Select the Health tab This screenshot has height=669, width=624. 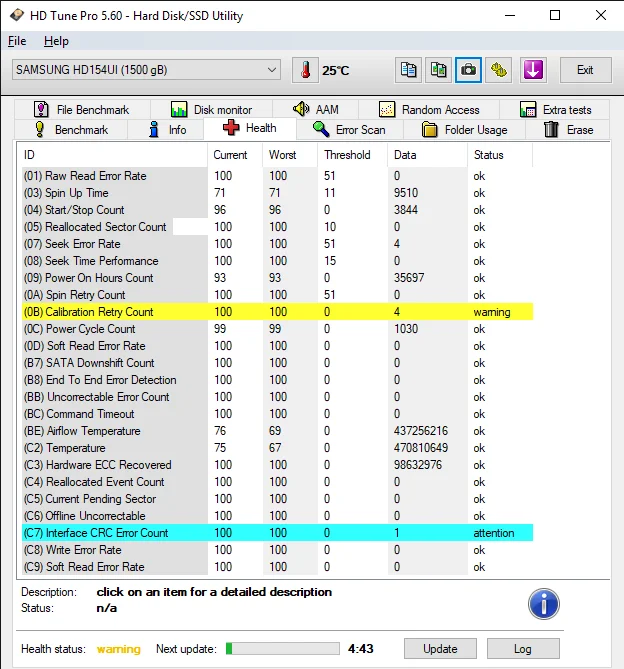point(250,128)
